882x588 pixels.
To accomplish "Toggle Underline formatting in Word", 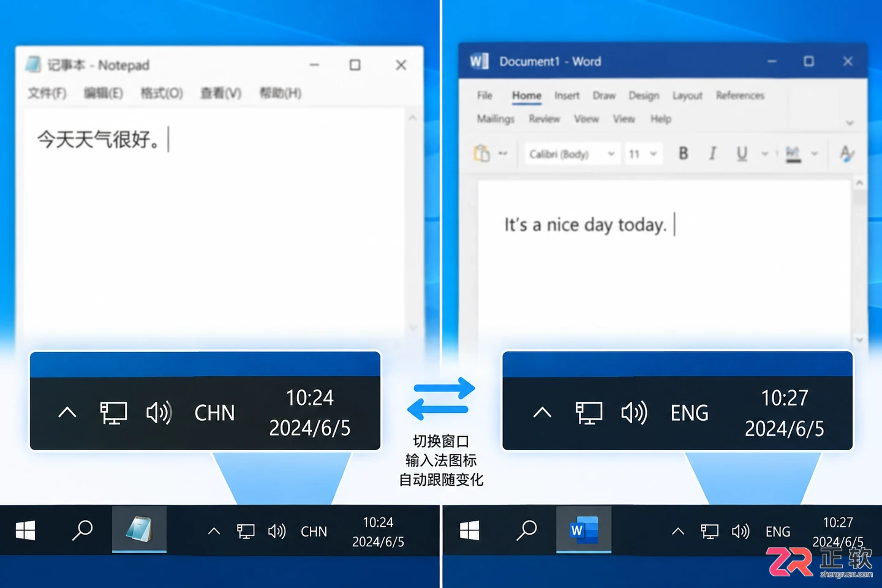I will 742,154.
